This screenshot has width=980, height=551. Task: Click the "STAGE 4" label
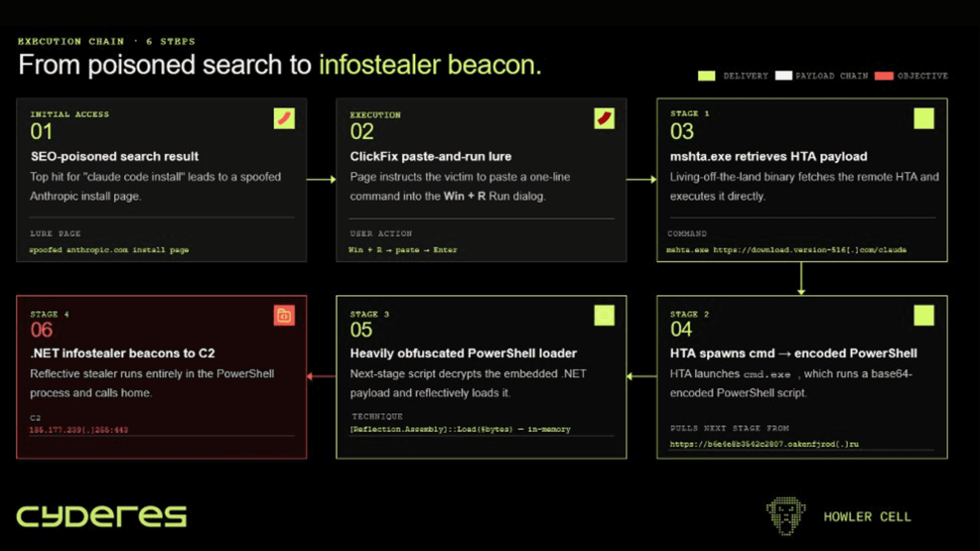[50, 314]
